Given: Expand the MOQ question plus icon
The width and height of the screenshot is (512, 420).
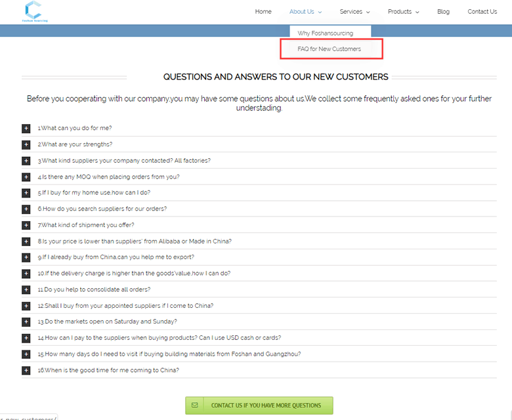Looking at the screenshot, I should 26,177.
